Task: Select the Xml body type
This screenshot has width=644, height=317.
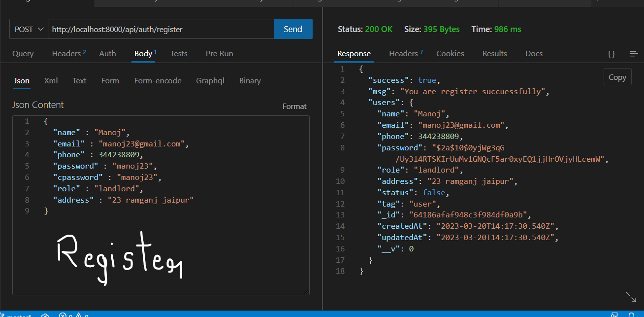Action: pyautogui.click(x=51, y=80)
